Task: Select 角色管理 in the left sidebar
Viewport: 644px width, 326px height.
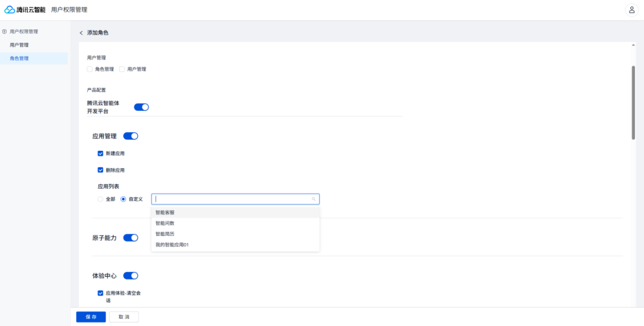Action: [x=19, y=58]
